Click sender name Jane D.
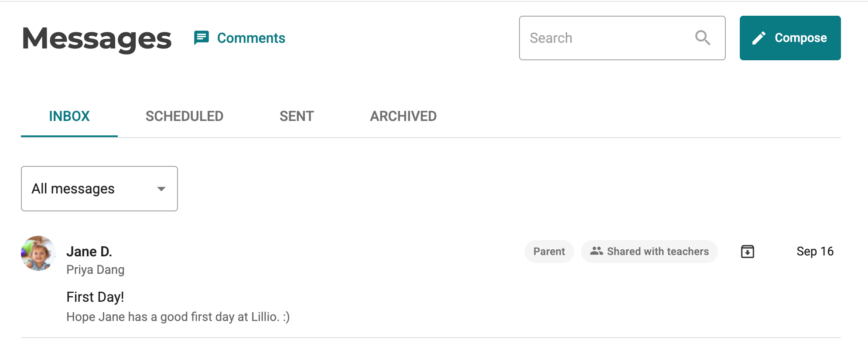Image resolution: width=868 pixels, height=345 pixels. (x=89, y=252)
